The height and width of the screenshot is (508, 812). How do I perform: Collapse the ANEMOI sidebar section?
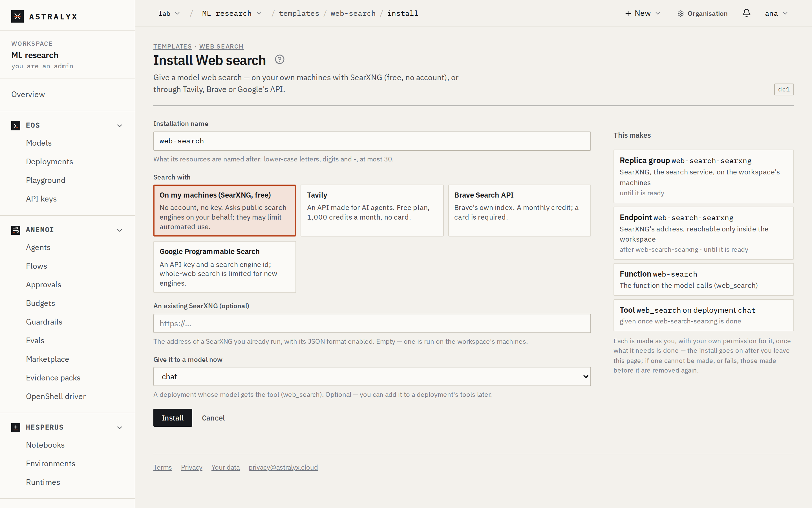(120, 230)
